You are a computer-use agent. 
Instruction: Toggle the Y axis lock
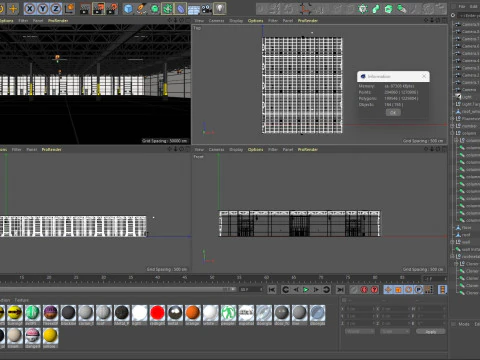(x=43, y=9)
